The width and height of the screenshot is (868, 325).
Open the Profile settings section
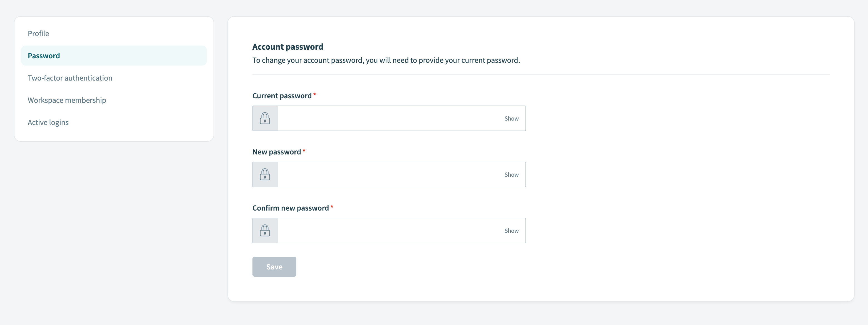(x=38, y=33)
